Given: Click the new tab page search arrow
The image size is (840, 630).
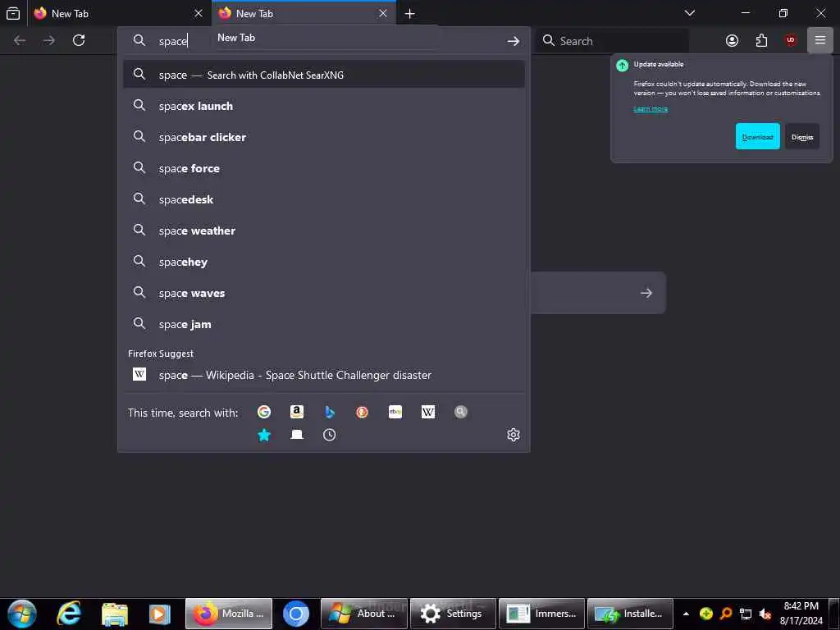Looking at the screenshot, I should click(x=646, y=293).
